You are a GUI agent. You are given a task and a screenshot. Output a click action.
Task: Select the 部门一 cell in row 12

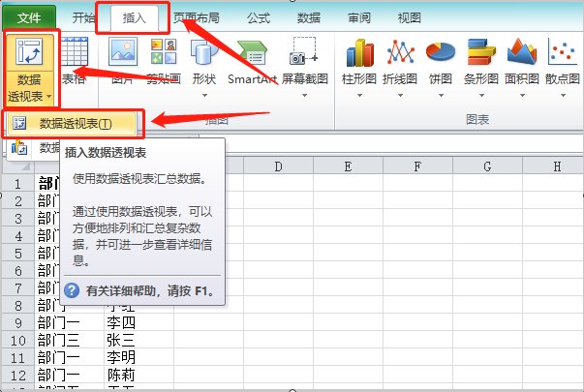tap(70, 375)
